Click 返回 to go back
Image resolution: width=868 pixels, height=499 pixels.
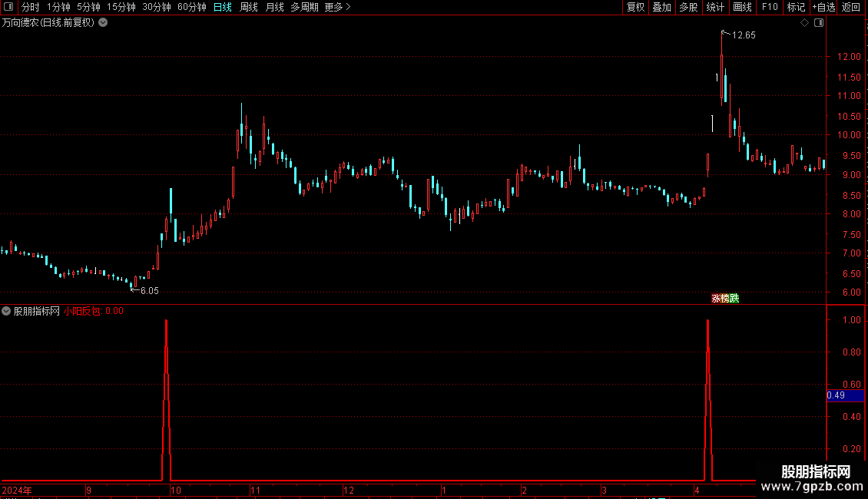[851, 7]
